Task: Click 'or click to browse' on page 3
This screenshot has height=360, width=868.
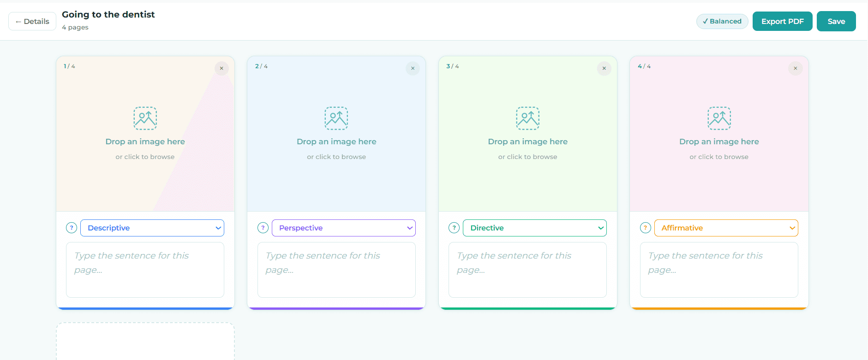Action: coord(528,157)
